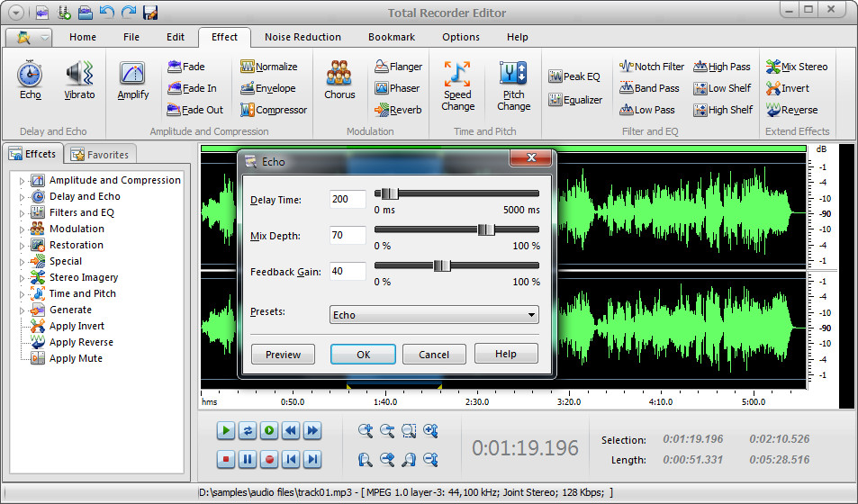Apply the Low Shelf filter
The height and width of the screenshot is (504, 858).
[722, 88]
